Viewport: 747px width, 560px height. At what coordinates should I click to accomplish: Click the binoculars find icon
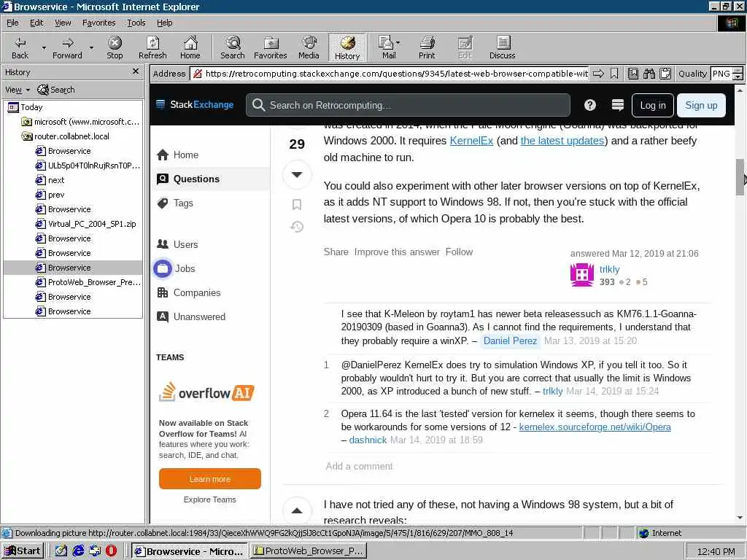tap(649, 74)
